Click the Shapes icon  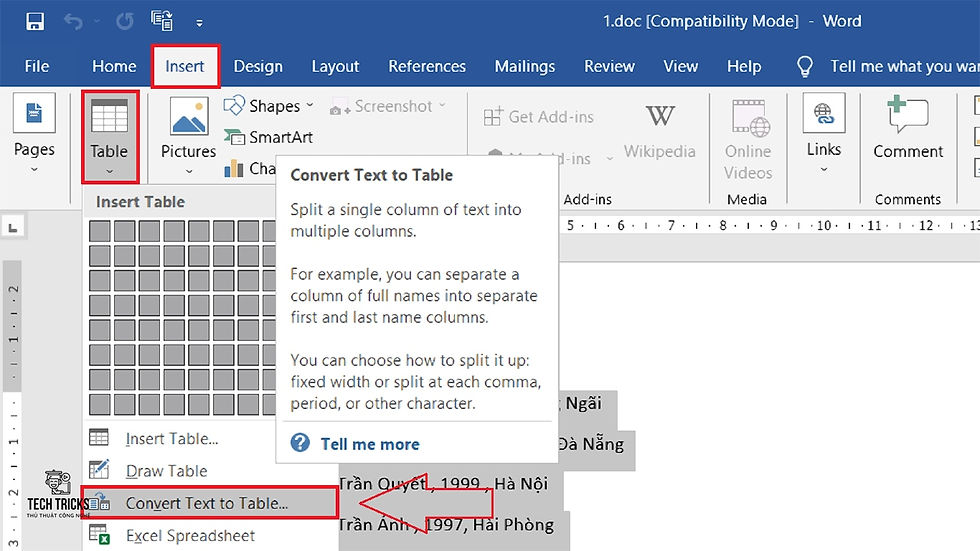(234, 106)
